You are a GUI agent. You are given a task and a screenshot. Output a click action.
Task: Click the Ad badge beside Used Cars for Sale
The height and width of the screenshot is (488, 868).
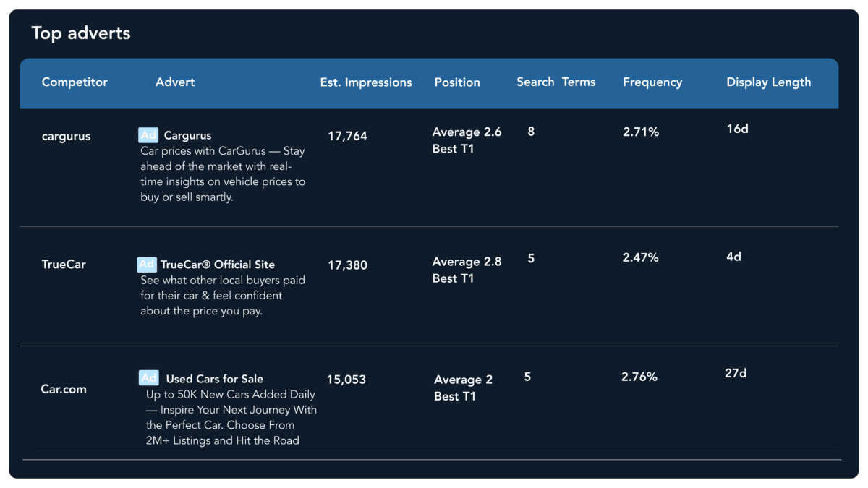(149, 378)
